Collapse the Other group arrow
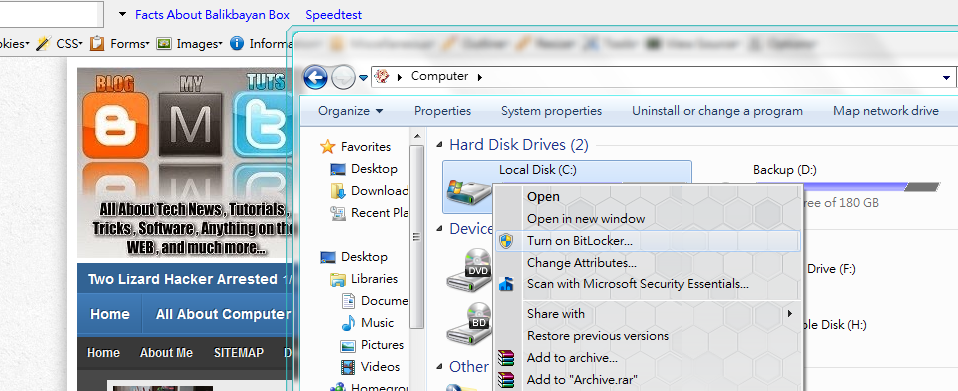The height and width of the screenshot is (391, 958). pyautogui.click(x=440, y=367)
